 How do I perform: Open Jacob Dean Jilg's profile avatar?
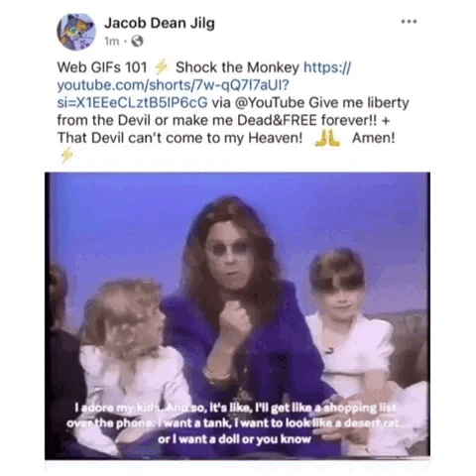tap(76, 32)
